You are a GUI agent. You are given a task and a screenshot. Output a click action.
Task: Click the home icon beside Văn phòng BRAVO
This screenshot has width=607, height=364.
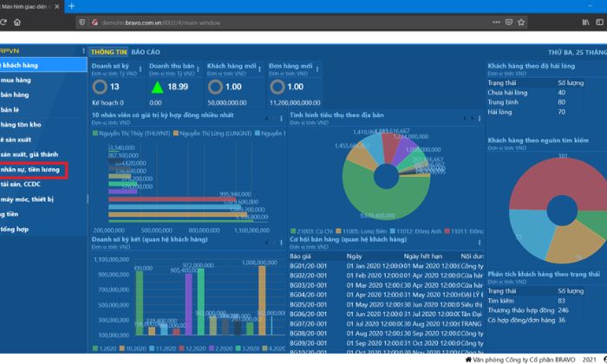click(468, 360)
